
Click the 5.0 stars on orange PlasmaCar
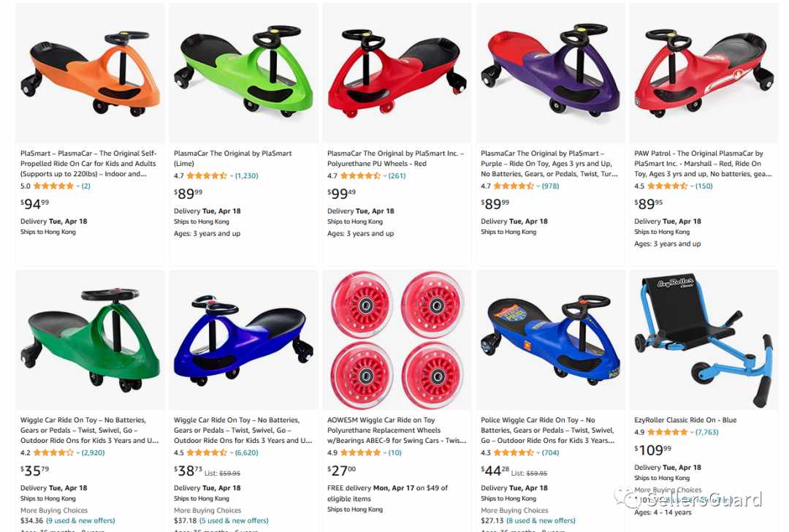pos(53,186)
